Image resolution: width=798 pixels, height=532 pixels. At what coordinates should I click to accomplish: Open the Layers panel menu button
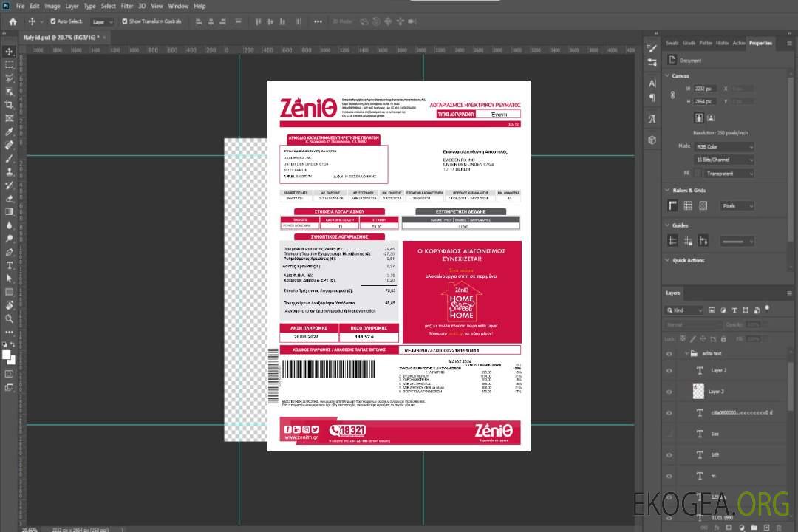click(789, 293)
